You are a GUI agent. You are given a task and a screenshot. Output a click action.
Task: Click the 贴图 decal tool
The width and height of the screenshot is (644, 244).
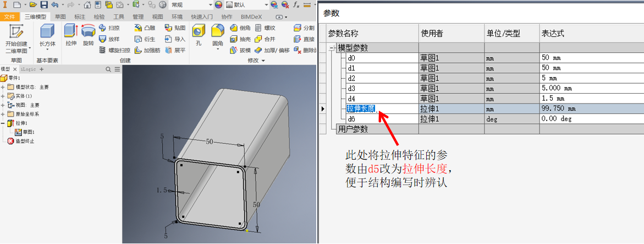175,28
